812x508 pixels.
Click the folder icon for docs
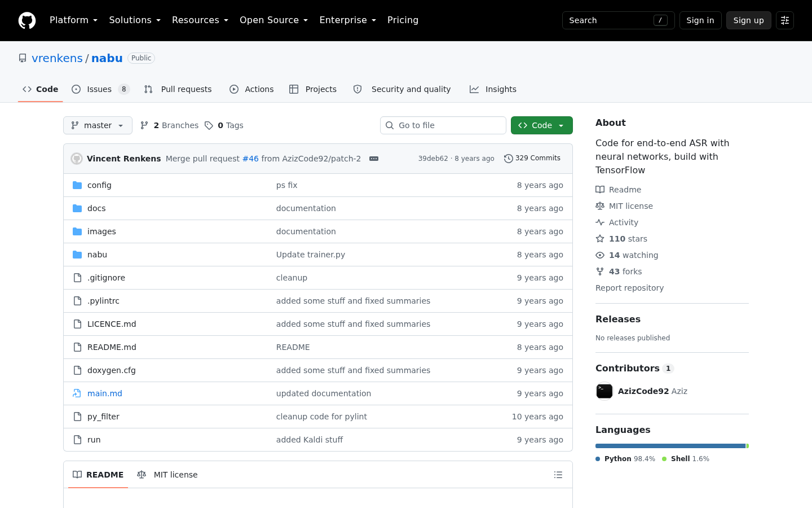pos(77,208)
